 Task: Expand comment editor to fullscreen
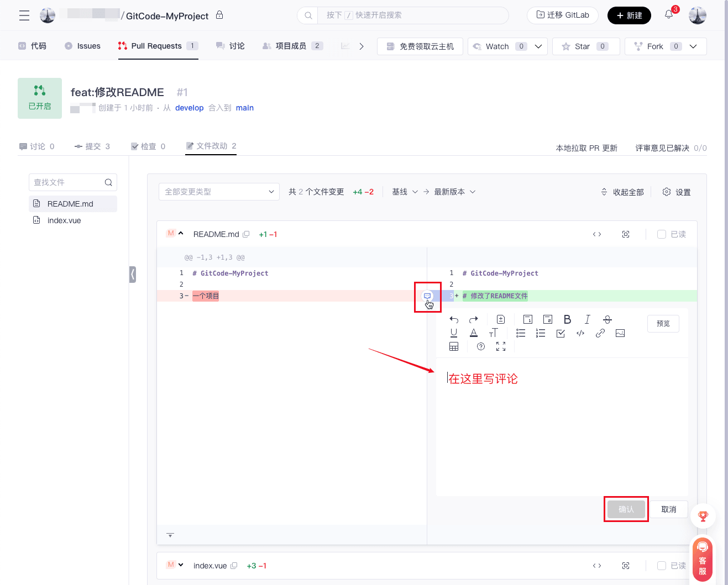coord(501,346)
